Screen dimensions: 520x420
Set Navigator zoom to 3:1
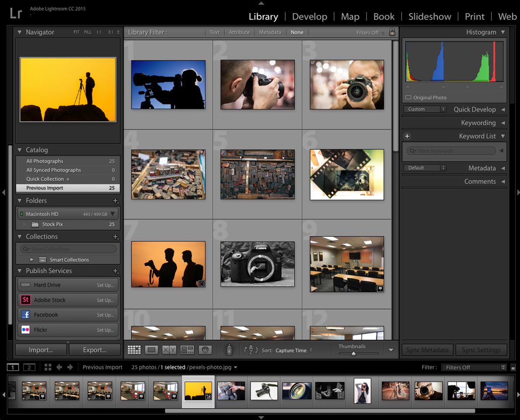111,32
